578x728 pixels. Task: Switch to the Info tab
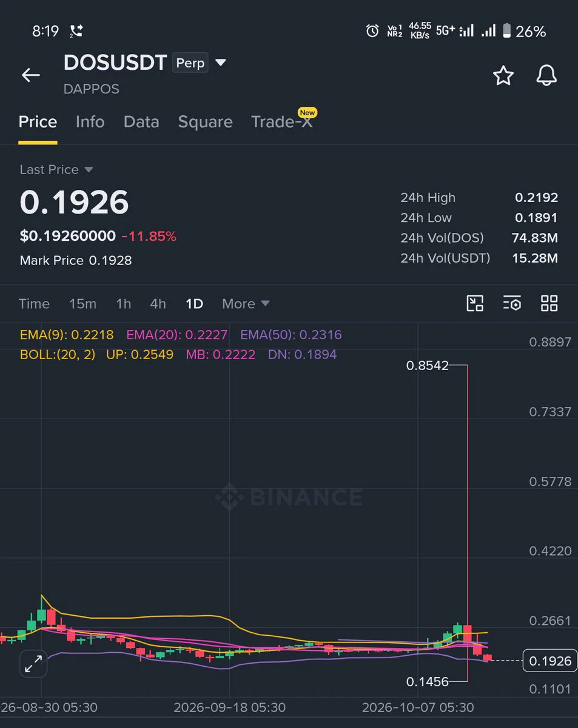coord(90,122)
